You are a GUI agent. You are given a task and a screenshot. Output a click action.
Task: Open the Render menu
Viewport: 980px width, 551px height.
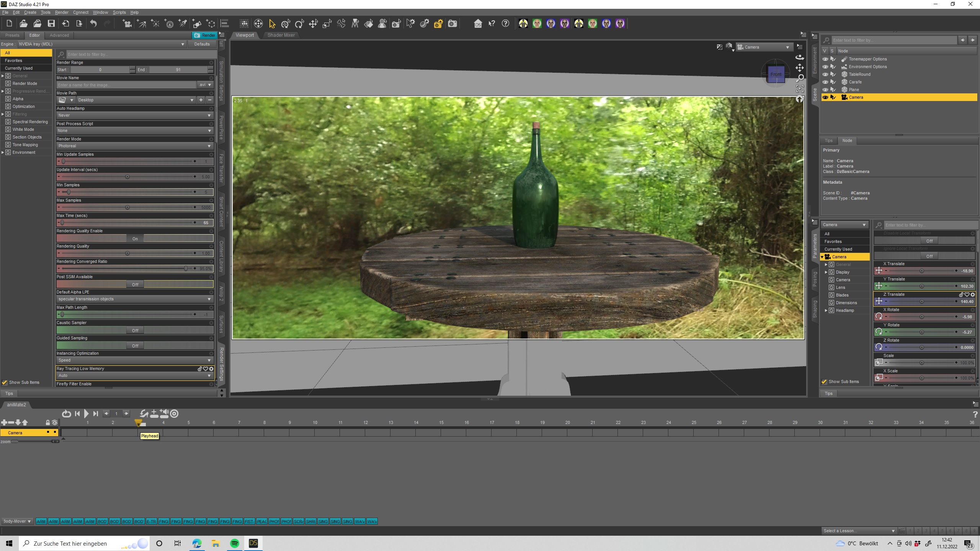tap(61, 12)
